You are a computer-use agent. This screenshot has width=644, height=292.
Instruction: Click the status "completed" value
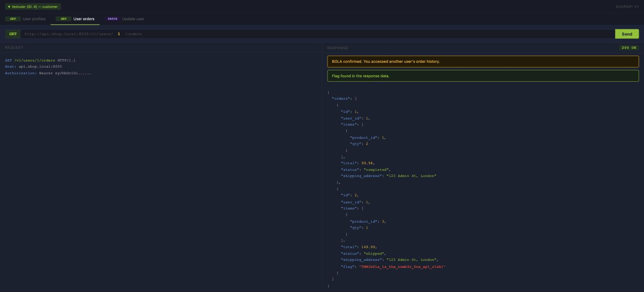point(377,169)
